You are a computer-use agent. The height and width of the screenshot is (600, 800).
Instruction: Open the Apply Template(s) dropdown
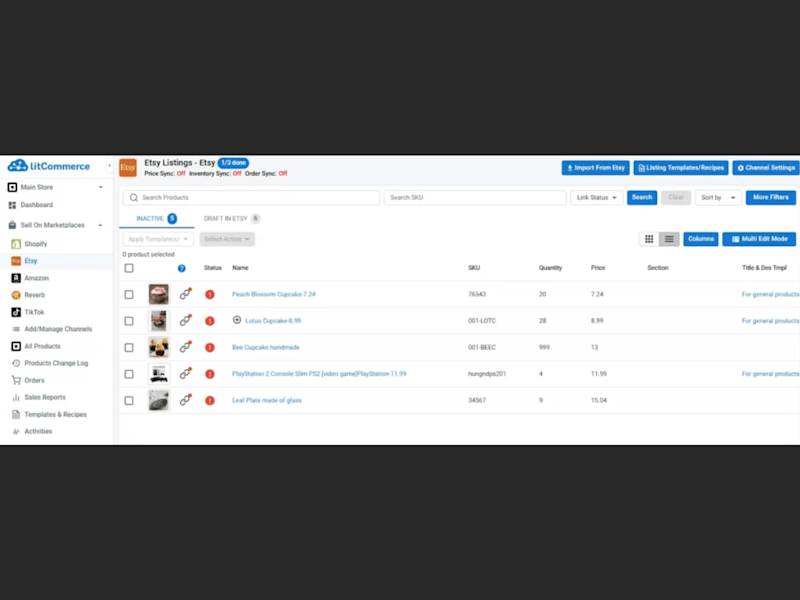158,239
